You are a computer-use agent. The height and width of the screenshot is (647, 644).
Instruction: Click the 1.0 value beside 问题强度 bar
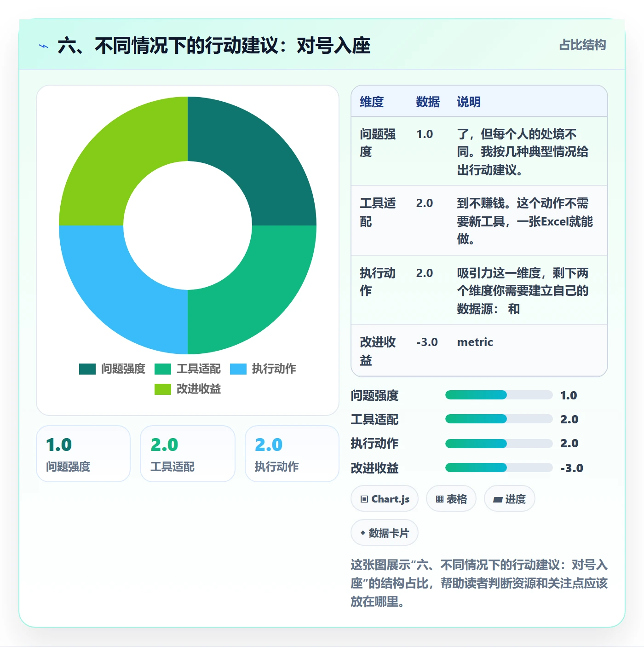point(569,395)
